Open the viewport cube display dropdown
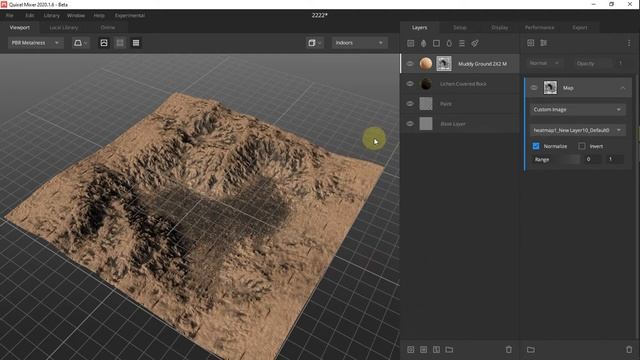The height and width of the screenshot is (360, 640). tap(314, 43)
